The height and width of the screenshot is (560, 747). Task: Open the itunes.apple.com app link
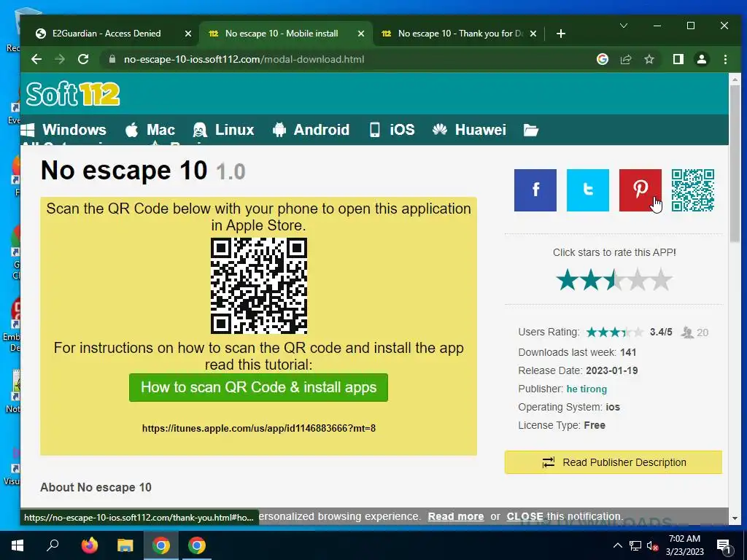tap(259, 428)
